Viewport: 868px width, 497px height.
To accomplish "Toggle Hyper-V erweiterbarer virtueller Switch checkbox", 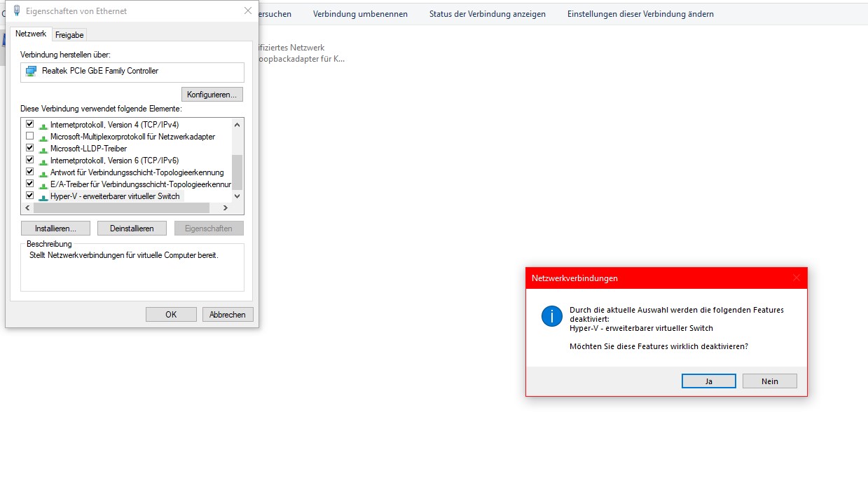I will [29, 196].
